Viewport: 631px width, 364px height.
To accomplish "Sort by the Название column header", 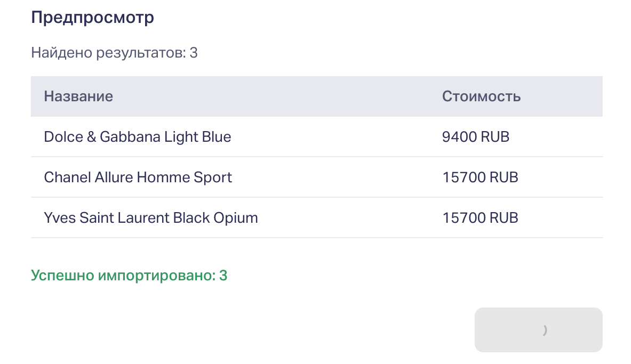I will [78, 96].
